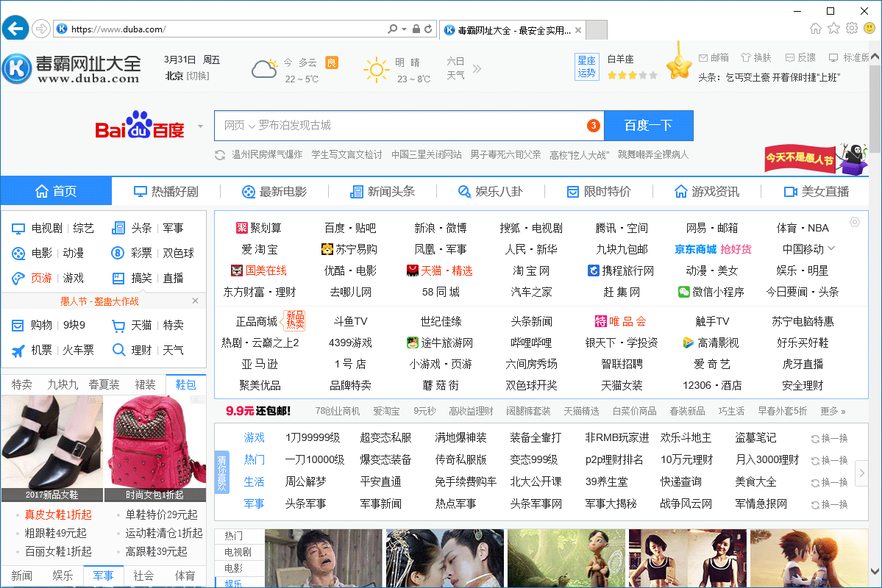Open the 热播好剧 navigation tab
The height and width of the screenshot is (588, 882).
(166, 192)
